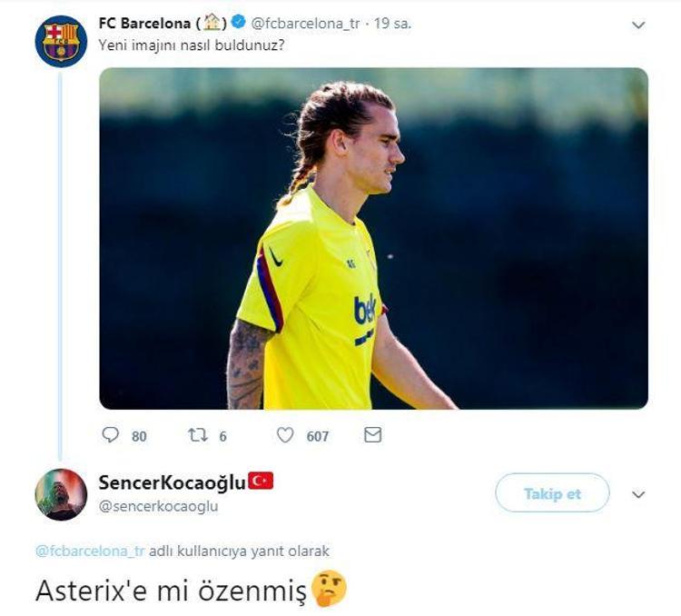Expand options chevron beside Takip et
Image resolution: width=681 pixels, height=616 pixels.
pyautogui.click(x=638, y=494)
